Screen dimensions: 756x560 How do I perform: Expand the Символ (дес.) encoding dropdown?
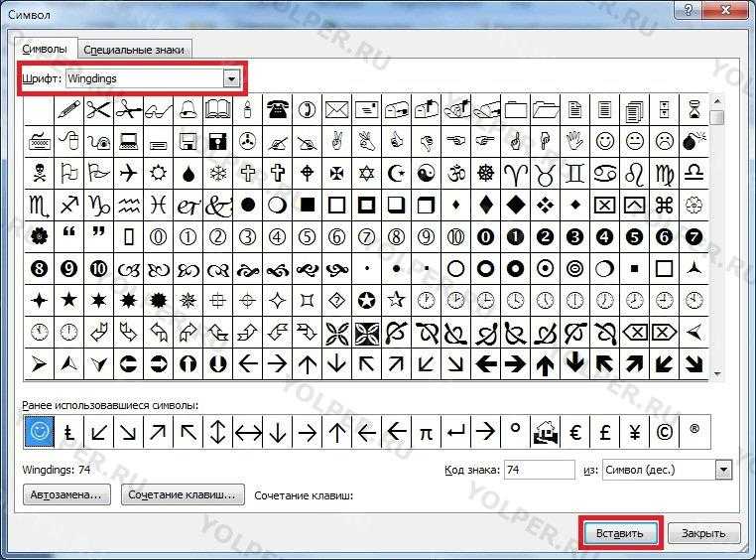(x=723, y=470)
